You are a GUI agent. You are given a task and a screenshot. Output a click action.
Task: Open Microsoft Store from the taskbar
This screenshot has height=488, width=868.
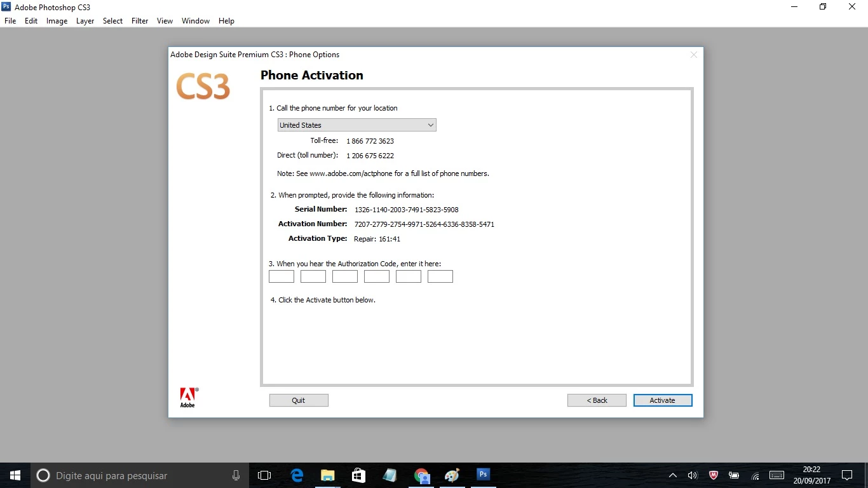[x=358, y=475]
